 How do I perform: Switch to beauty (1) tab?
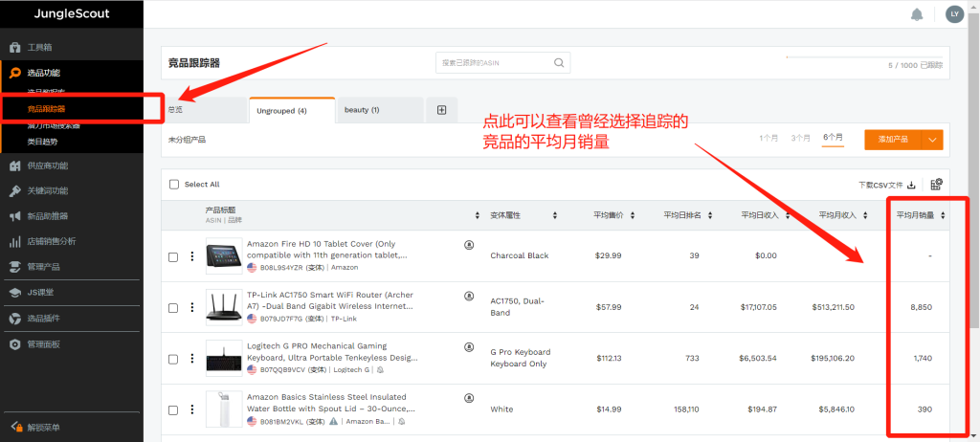click(380, 110)
